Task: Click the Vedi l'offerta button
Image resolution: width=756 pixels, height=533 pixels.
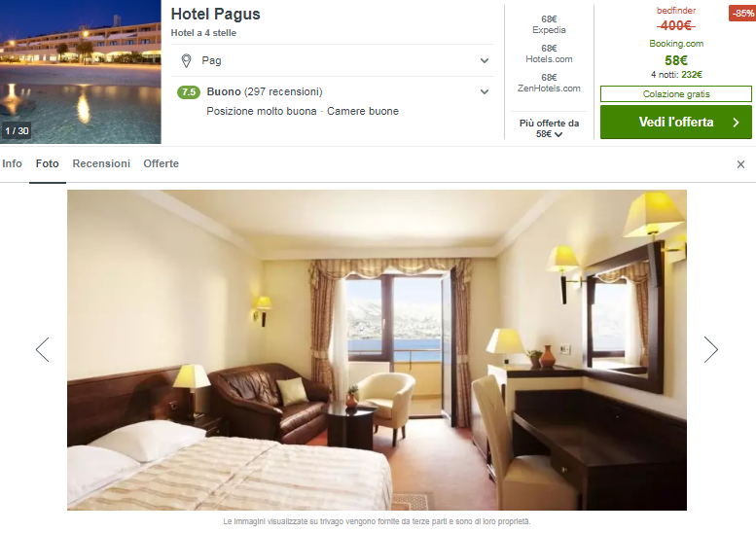Action: click(x=676, y=123)
